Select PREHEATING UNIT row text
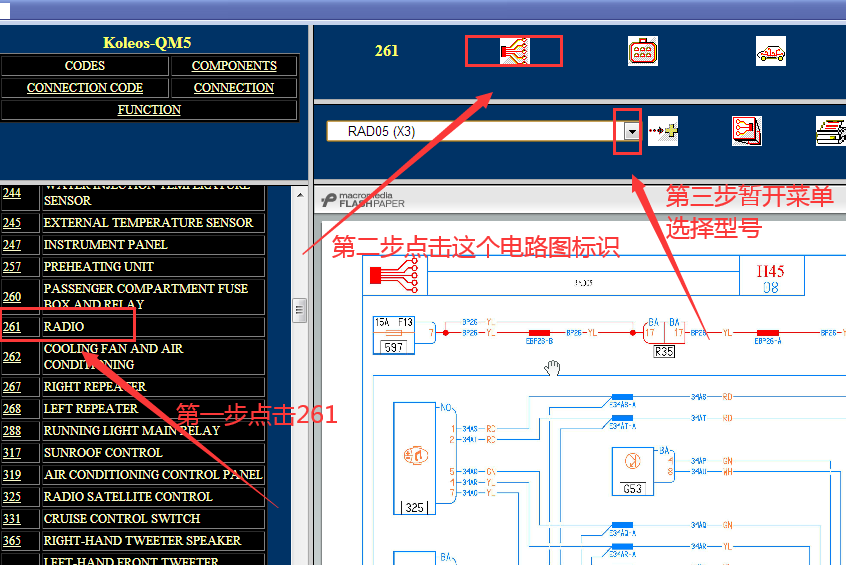The image size is (846, 565). [99, 267]
